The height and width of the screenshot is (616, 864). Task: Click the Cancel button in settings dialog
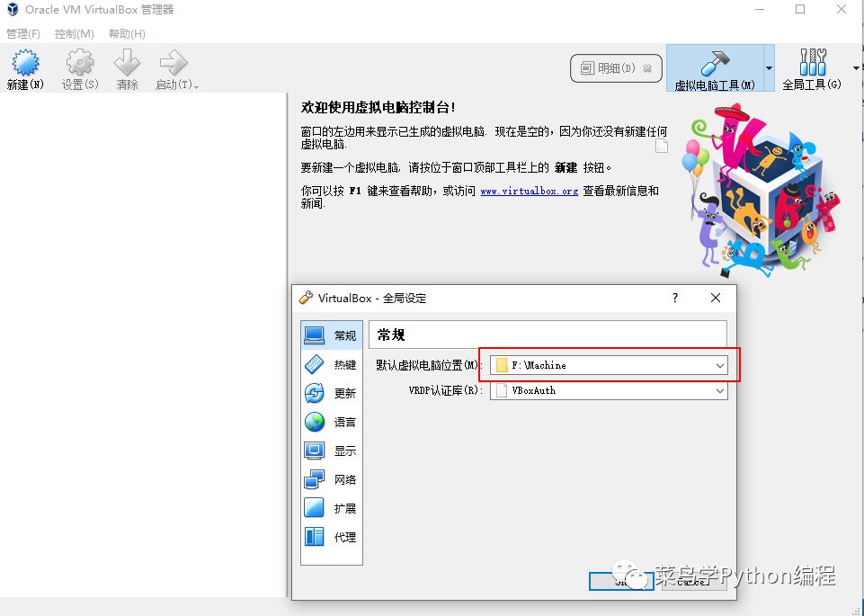(694, 581)
